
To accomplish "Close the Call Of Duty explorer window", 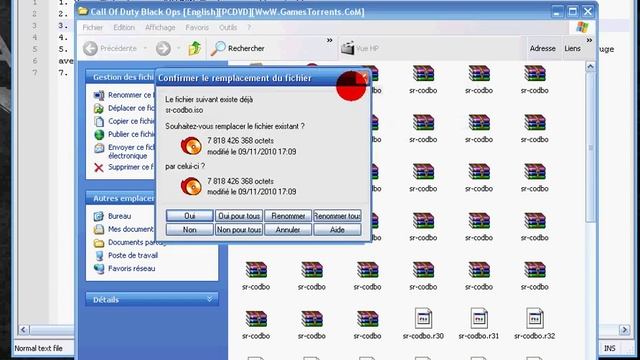I will 588,11.
